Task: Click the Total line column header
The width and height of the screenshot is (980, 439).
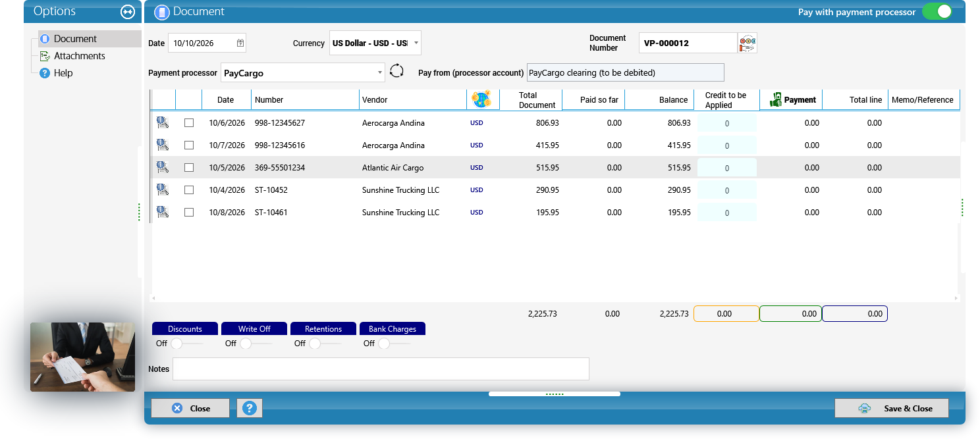Action: (x=856, y=100)
